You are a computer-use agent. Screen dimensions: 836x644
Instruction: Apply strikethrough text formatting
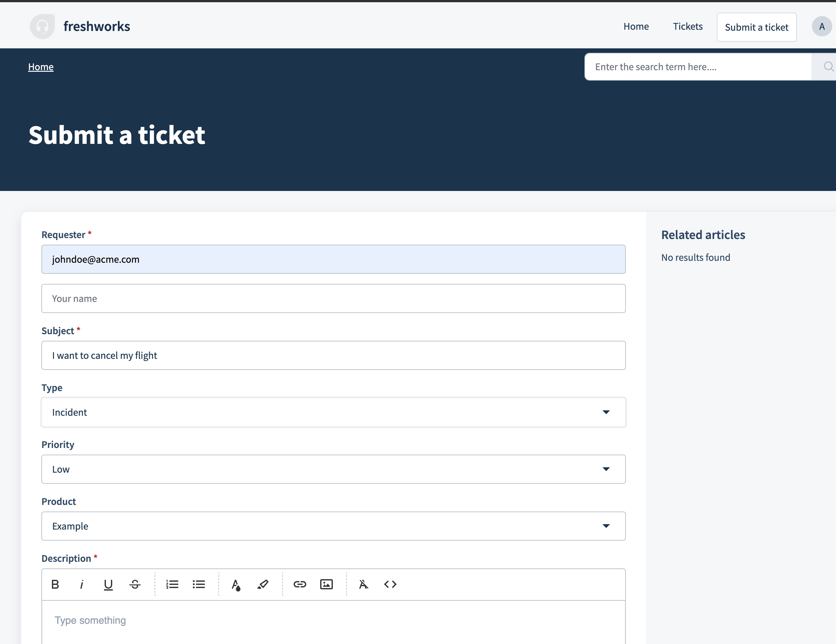(135, 584)
